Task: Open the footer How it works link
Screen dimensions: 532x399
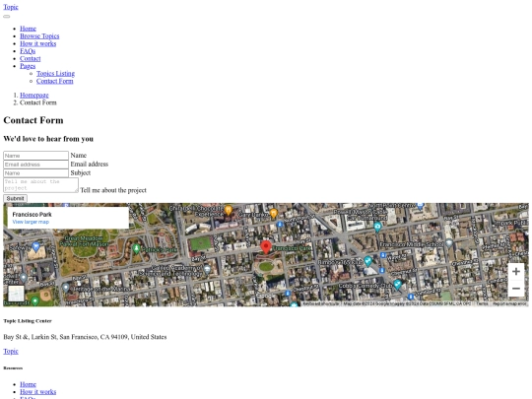Action: click(x=38, y=392)
